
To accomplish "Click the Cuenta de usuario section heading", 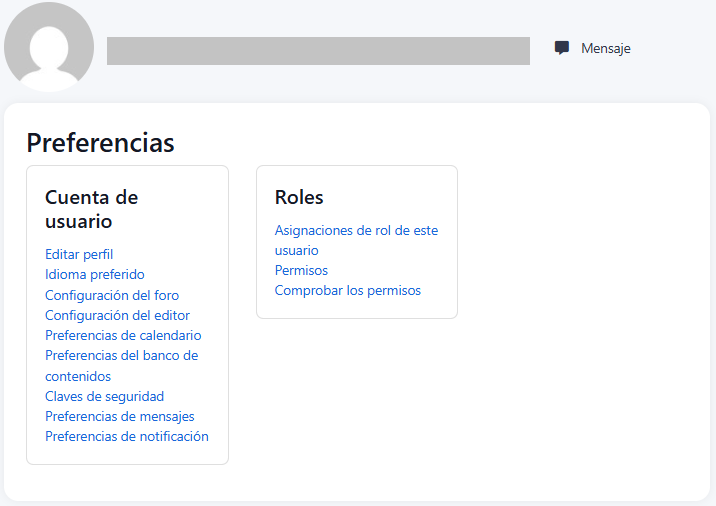I will [x=91, y=209].
